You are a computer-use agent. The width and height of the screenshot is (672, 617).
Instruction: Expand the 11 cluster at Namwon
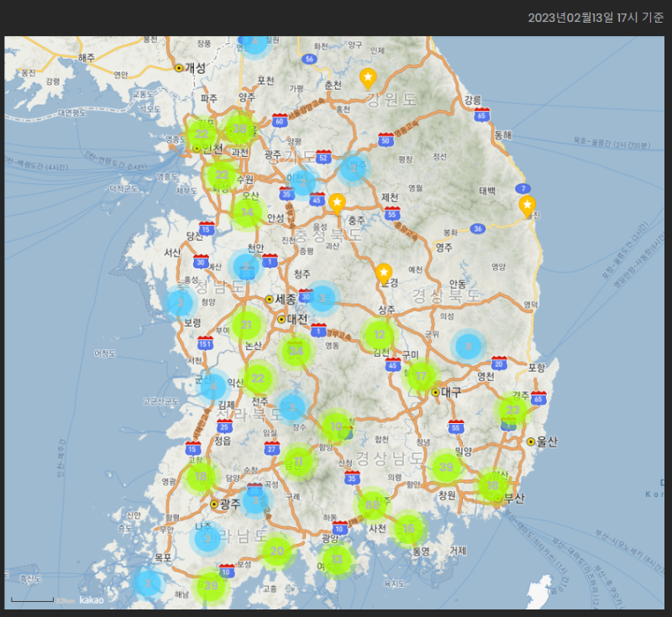point(298,462)
